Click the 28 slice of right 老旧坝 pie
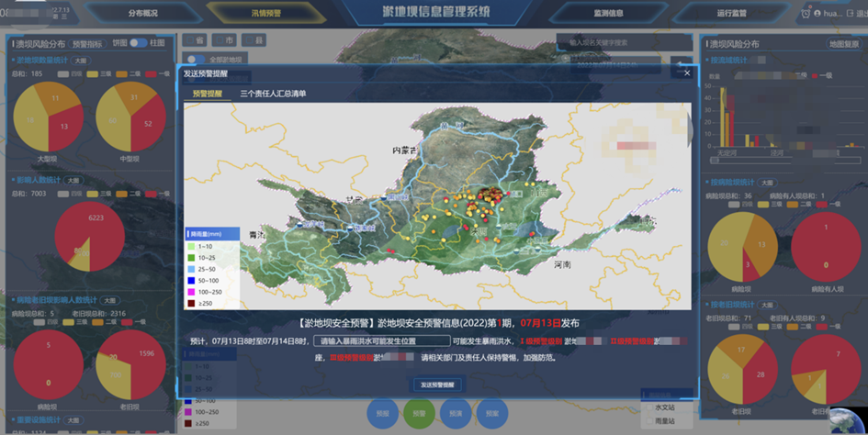This screenshot has width=868, height=435. click(x=761, y=375)
